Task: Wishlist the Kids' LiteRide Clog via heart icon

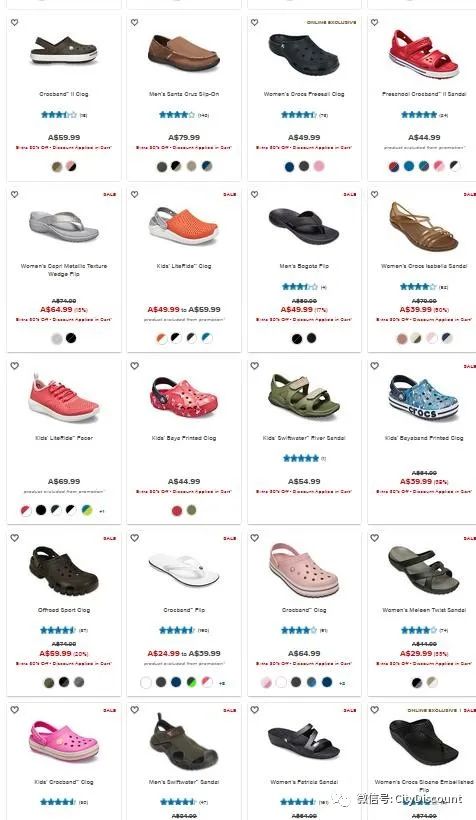Action: [134, 195]
